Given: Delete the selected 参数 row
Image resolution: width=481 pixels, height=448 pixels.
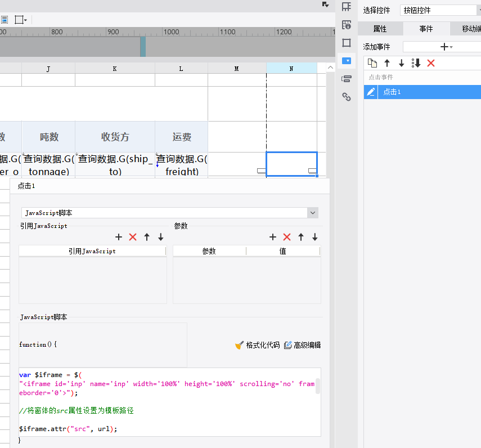Looking at the screenshot, I should [287, 237].
